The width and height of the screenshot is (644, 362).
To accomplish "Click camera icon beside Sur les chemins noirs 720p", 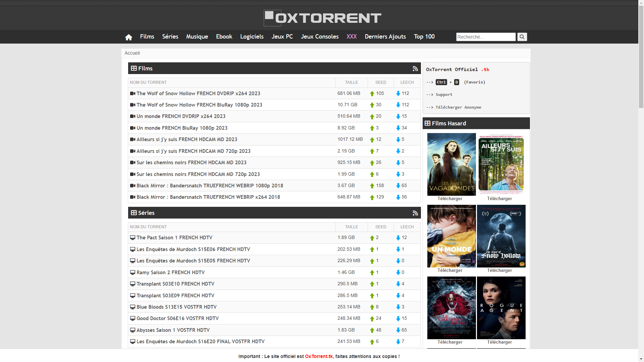I will (132, 174).
